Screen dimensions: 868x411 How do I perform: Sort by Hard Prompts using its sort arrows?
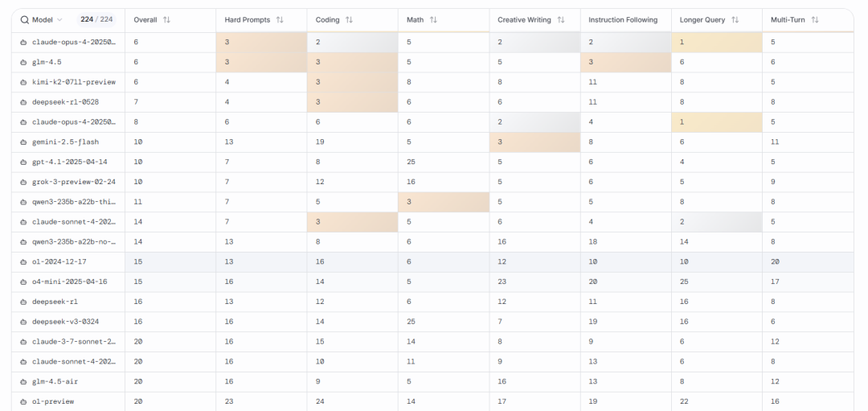pos(280,19)
